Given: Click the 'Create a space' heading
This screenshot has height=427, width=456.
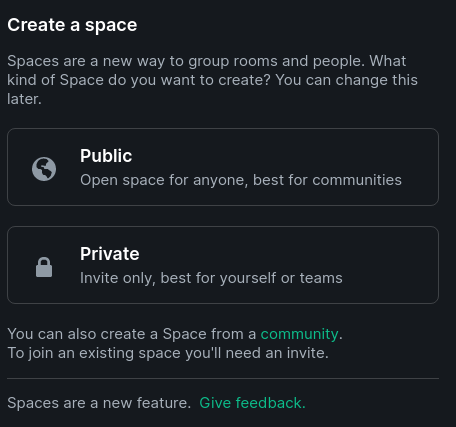Looking at the screenshot, I should point(72,25).
